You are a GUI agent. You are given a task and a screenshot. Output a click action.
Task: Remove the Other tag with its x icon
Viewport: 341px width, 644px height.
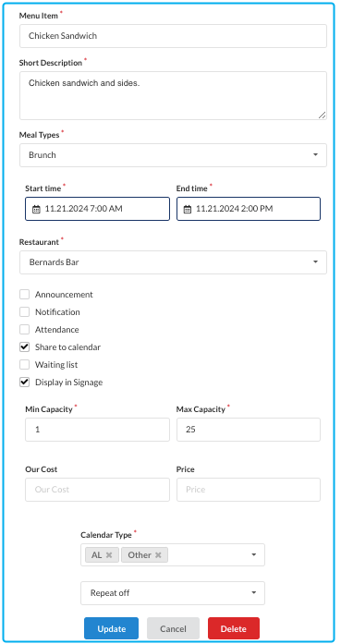click(158, 555)
